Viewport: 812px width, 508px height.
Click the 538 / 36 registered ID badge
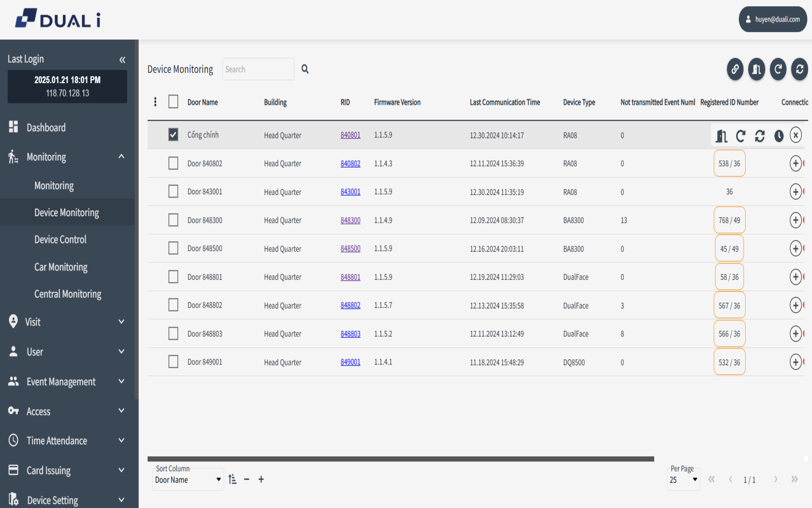tap(729, 163)
